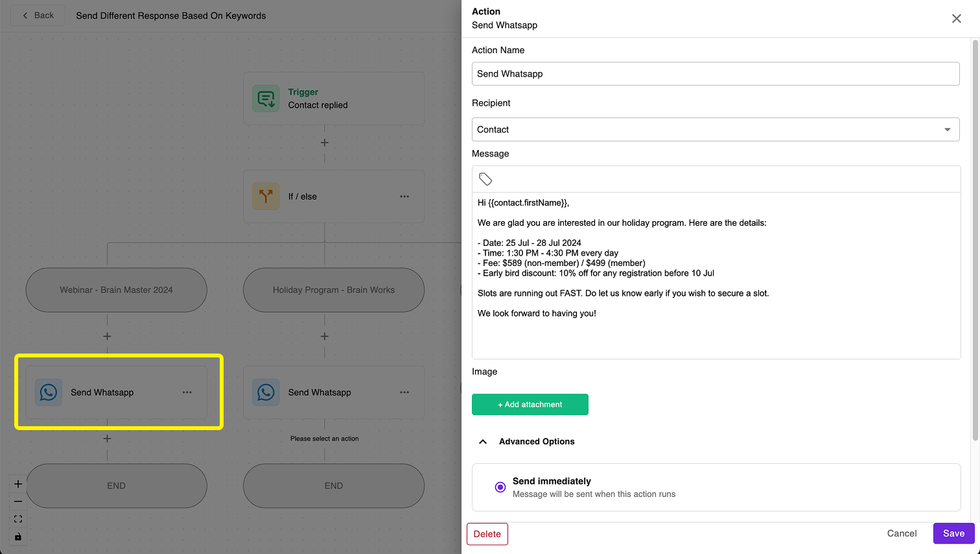Select the Webinar - Brain Master 2024 branch node
This screenshot has height=554, width=980.
pos(116,290)
